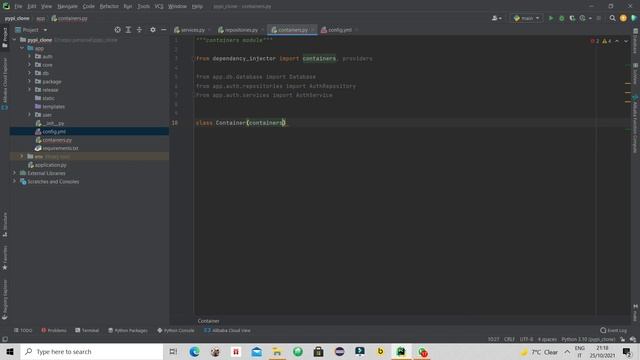
Task: Expand the auth folder
Action: click(29, 56)
